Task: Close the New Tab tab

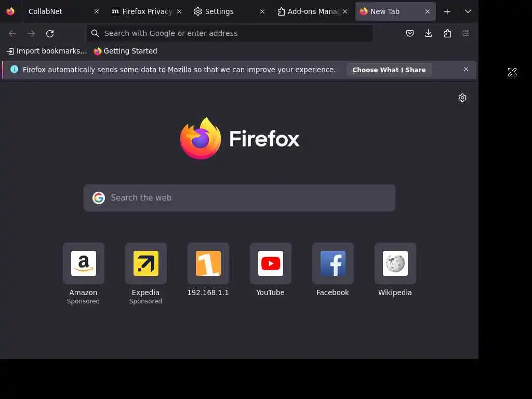Action: pos(428,11)
